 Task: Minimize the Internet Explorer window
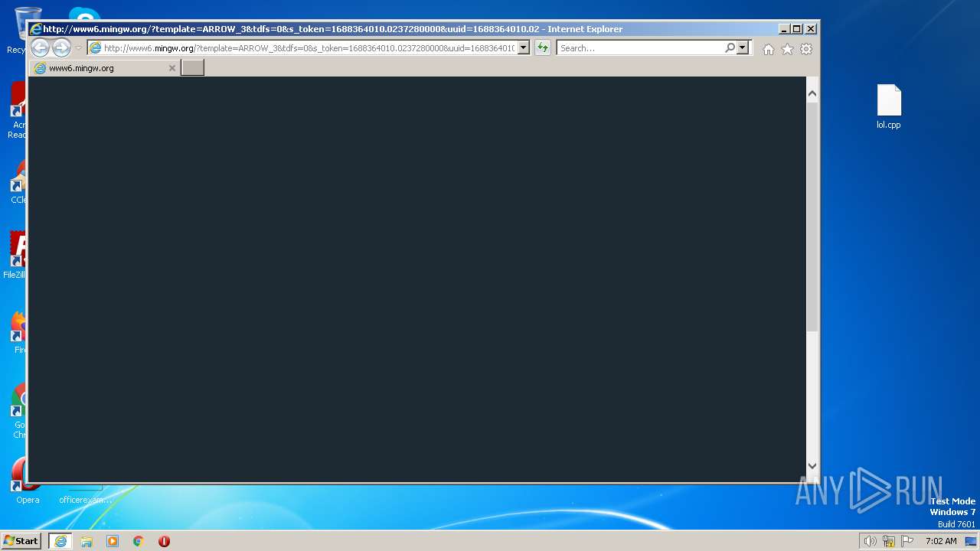pos(784,29)
